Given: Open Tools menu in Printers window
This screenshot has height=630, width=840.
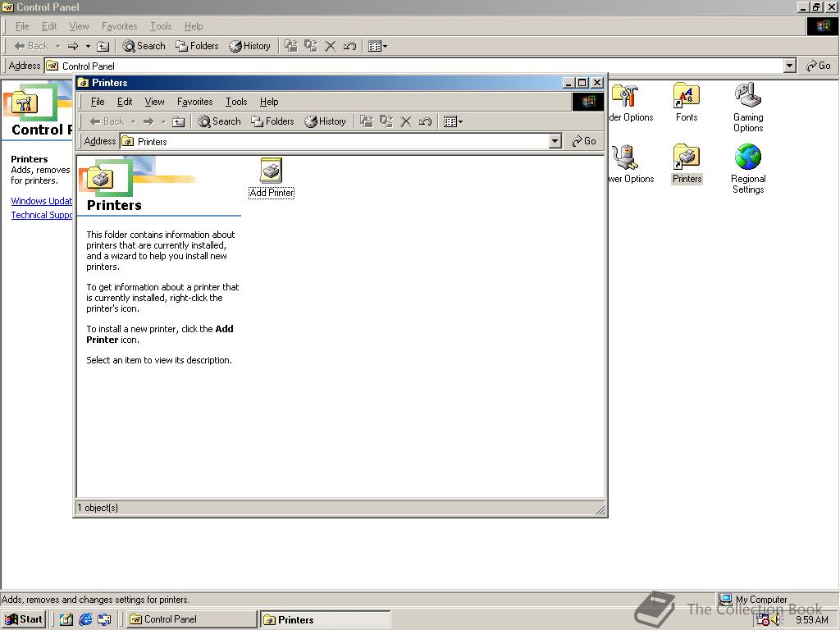Looking at the screenshot, I should tap(236, 102).
